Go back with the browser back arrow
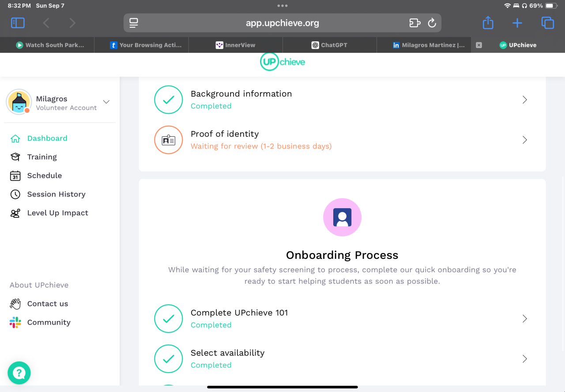This screenshot has height=392, width=565. [46, 23]
